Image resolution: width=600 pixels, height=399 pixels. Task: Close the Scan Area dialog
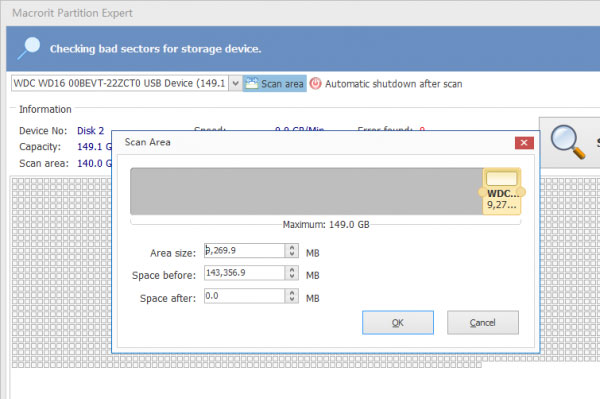click(x=524, y=143)
